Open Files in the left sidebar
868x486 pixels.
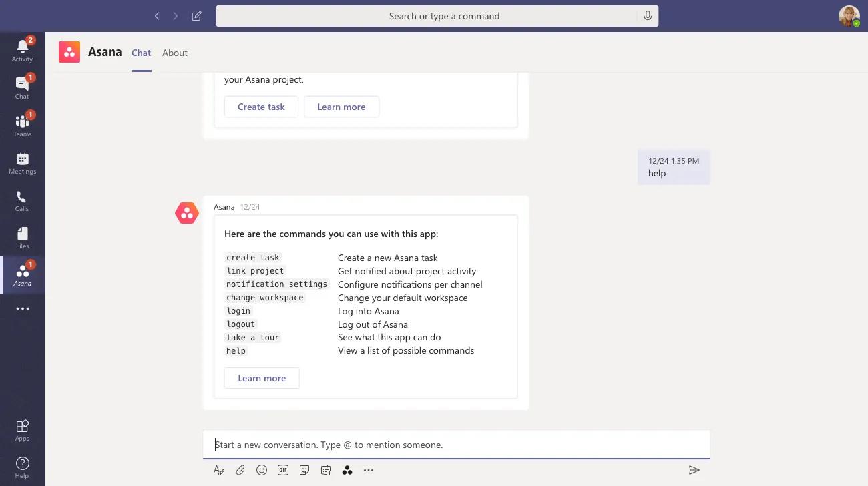click(x=22, y=237)
